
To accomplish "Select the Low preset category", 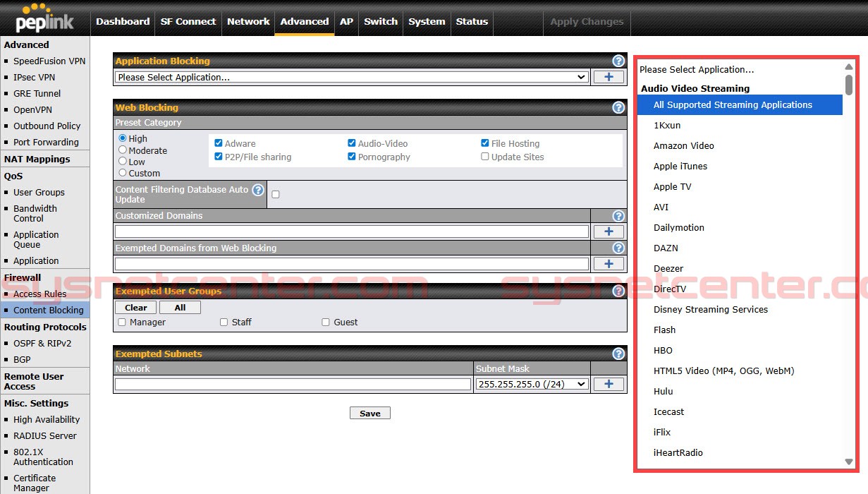I will tap(123, 161).
